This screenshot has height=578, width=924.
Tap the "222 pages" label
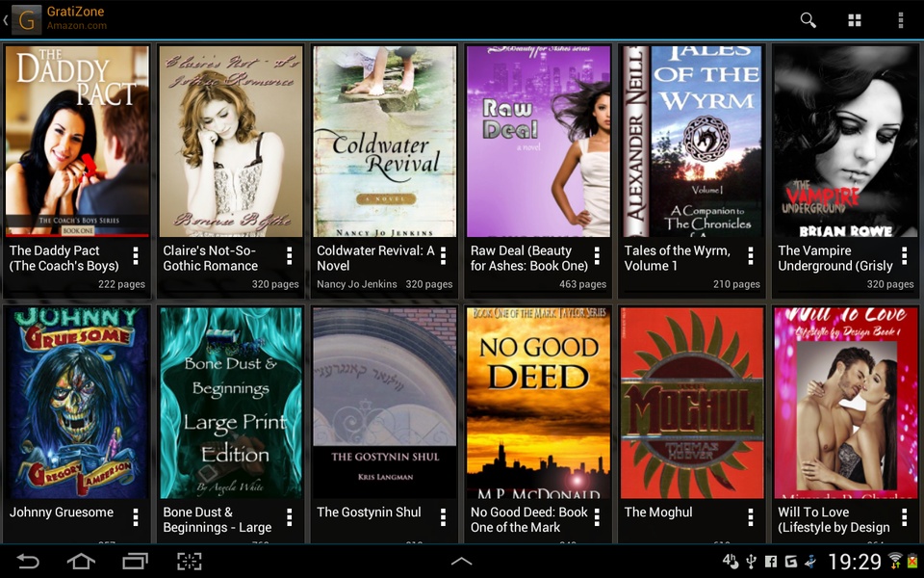point(121,284)
